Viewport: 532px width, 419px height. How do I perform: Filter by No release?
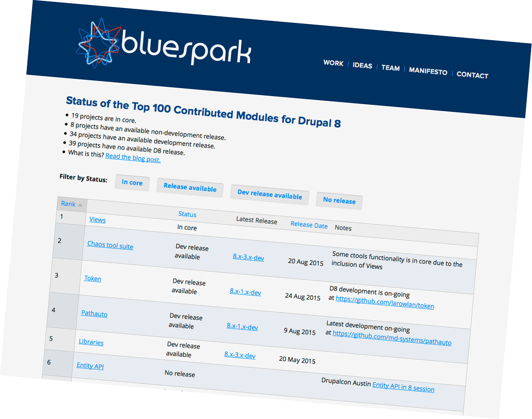339,200
